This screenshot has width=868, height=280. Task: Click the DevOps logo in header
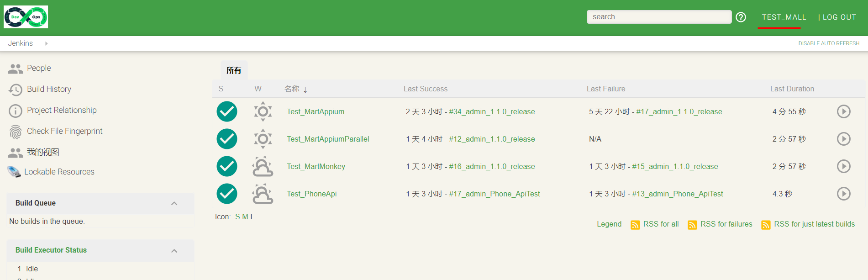[x=26, y=17]
